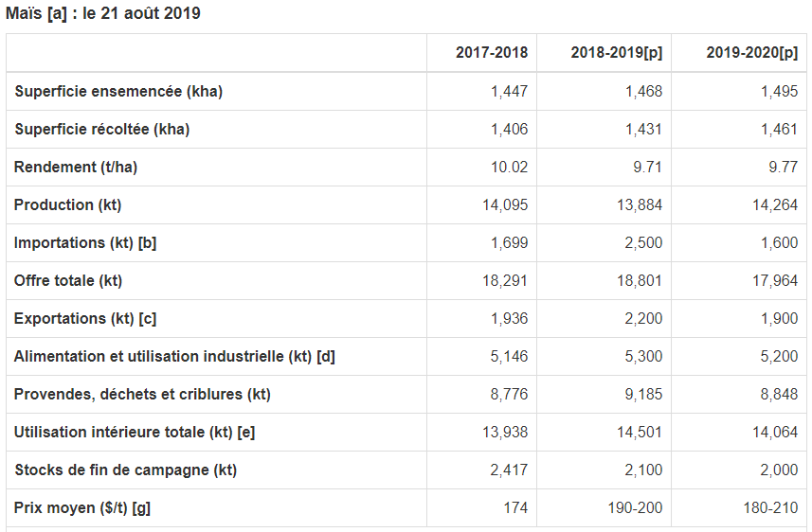The image size is (812, 532).
Task: Click 'Utilisation intérieure totale (kt) [e]' label
Action: (x=135, y=433)
